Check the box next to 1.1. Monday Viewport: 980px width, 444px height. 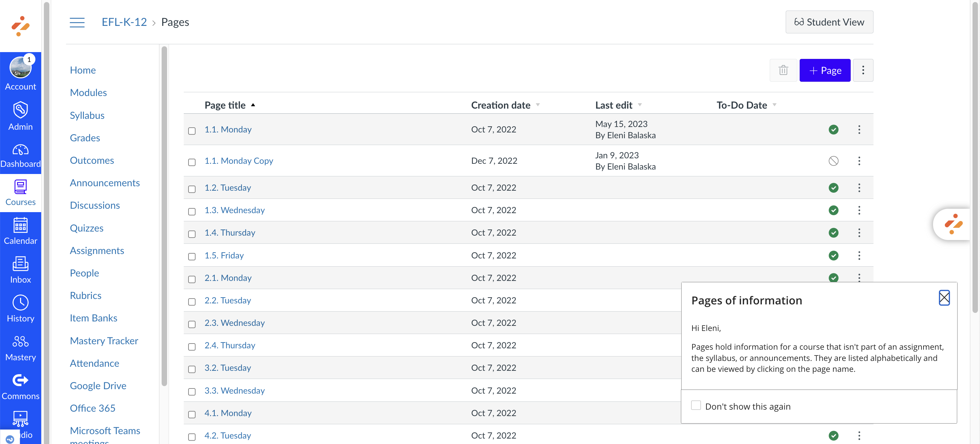[192, 131]
